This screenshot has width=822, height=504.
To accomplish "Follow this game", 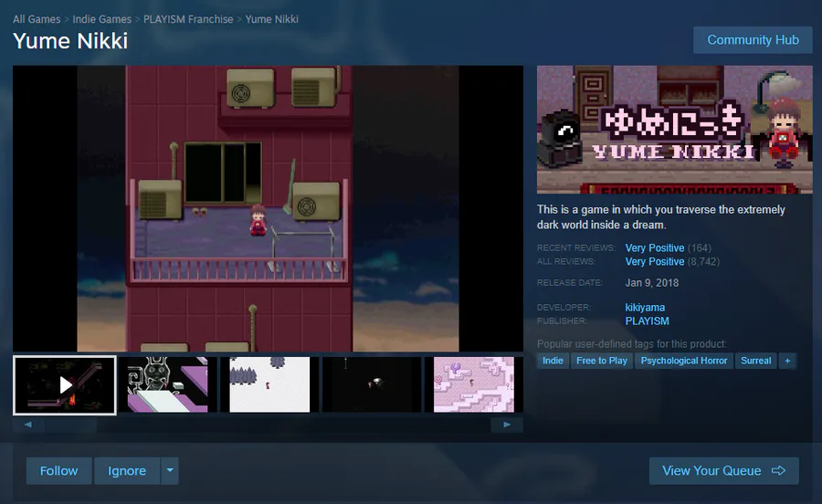I will click(x=58, y=471).
